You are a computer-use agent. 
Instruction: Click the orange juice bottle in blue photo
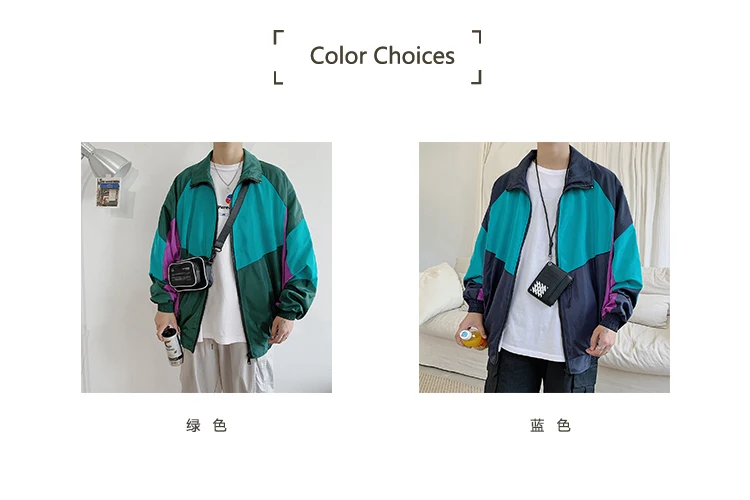point(473,338)
